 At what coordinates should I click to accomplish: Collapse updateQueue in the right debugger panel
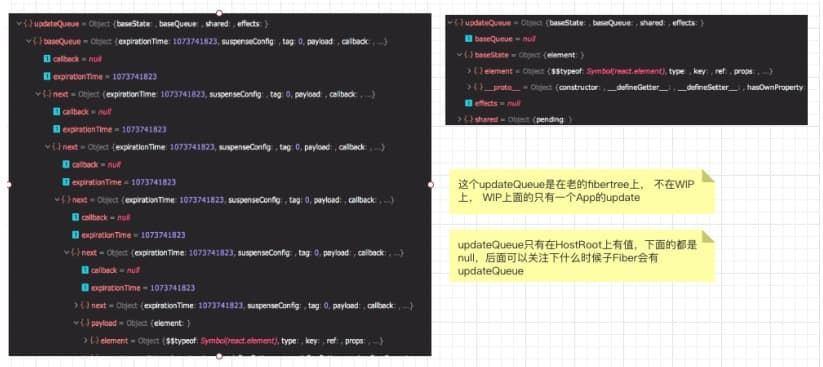coord(451,23)
